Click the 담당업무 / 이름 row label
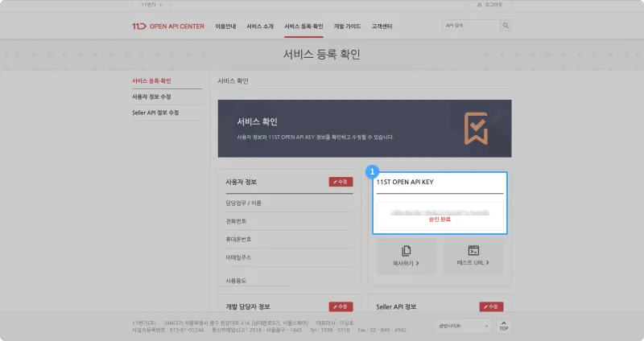Viewport: 644px width, 341px height. pos(244,203)
